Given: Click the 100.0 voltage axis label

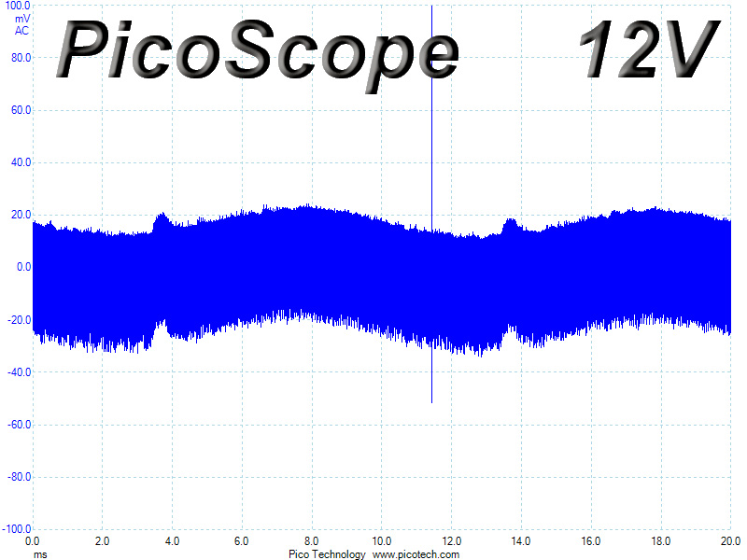Looking at the screenshot, I should (x=17, y=7).
